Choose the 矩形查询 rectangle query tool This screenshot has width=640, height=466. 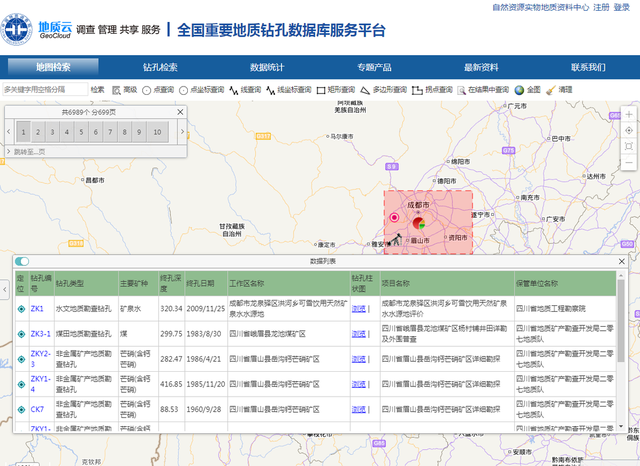point(340,90)
